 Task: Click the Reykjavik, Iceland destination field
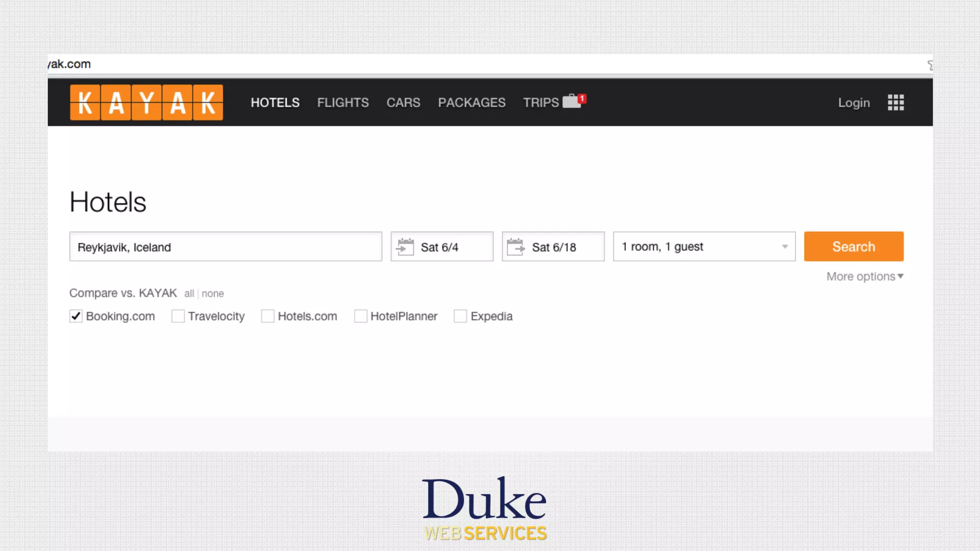pos(225,247)
